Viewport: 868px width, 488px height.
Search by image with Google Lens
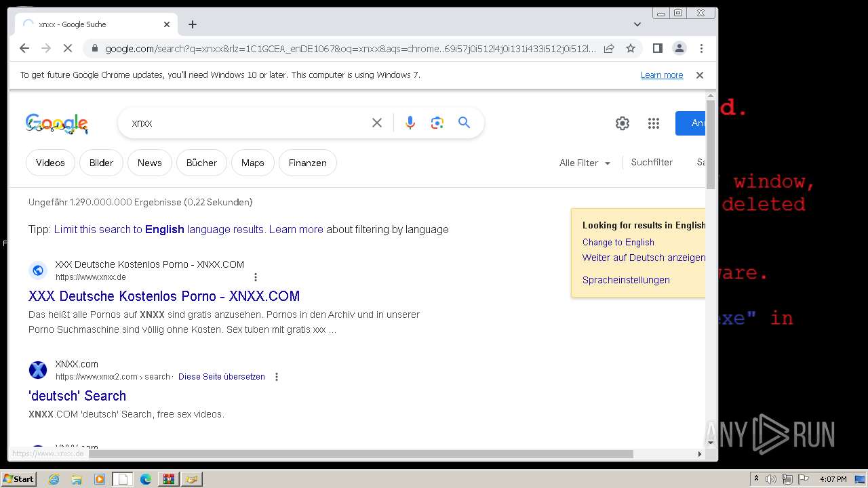coord(437,123)
